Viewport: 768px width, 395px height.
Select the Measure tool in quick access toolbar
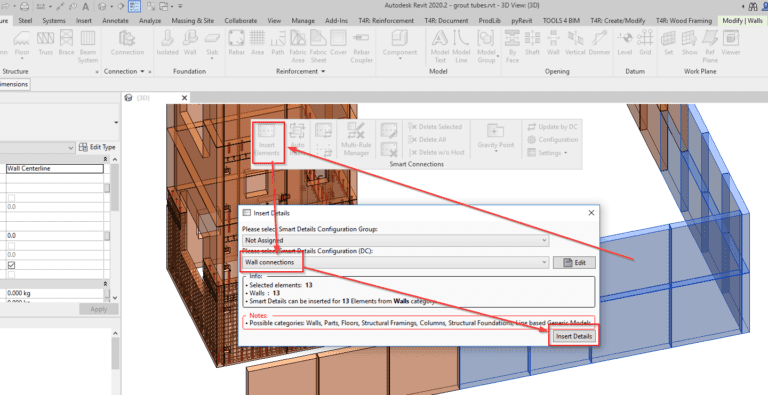tap(42, 6)
